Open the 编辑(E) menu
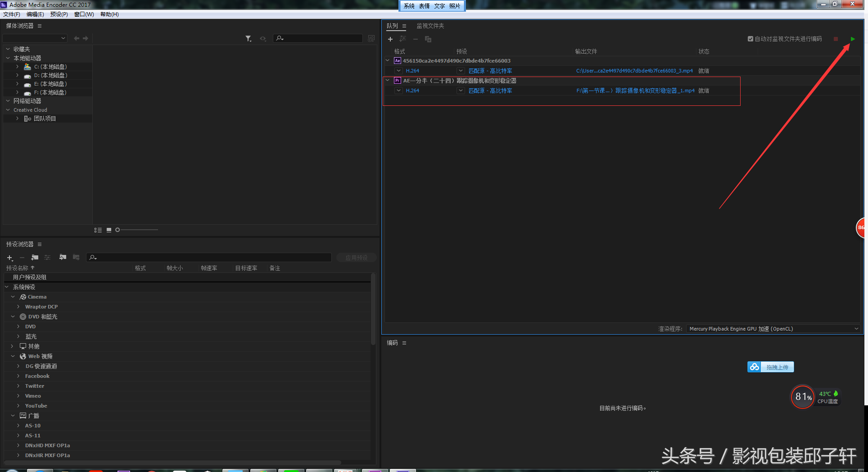 coord(35,14)
